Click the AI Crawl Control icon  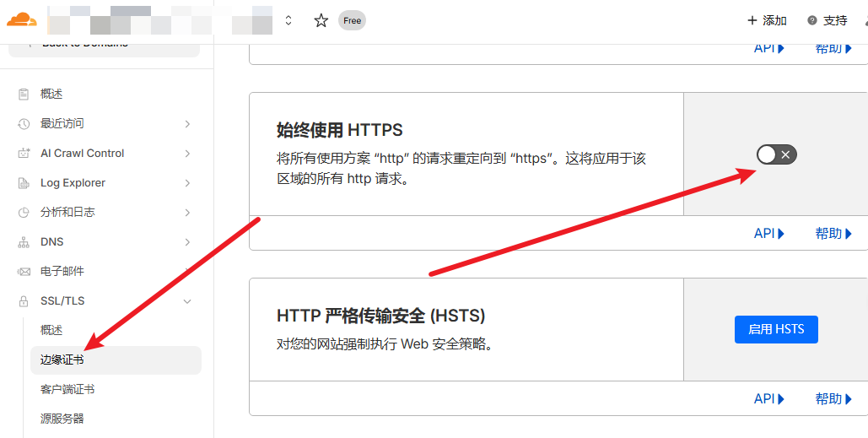point(24,154)
